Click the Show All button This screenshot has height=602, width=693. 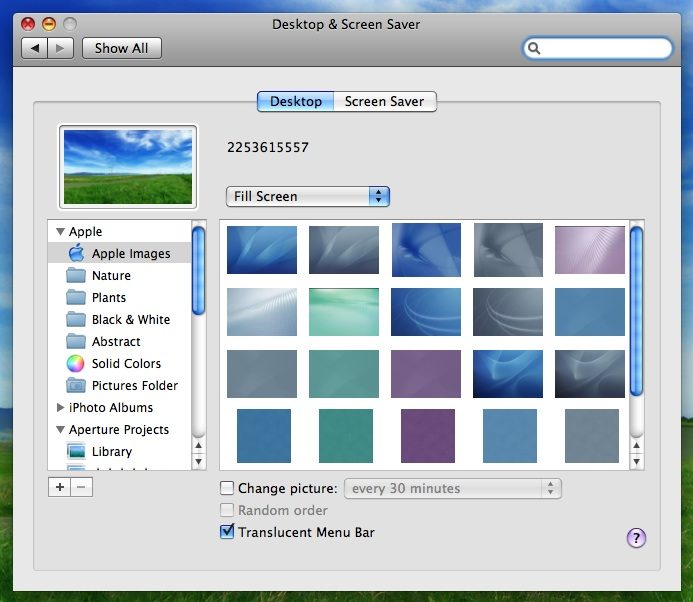point(122,48)
